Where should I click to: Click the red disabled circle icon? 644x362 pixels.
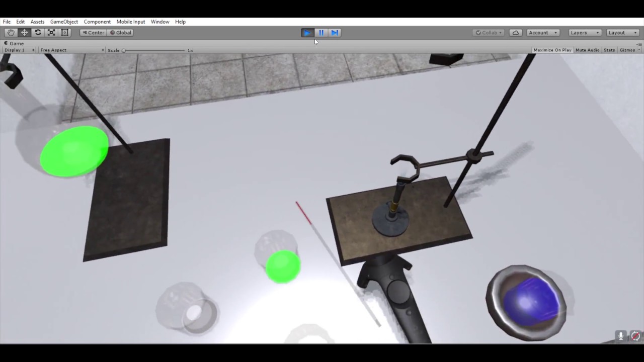(x=635, y=336)
